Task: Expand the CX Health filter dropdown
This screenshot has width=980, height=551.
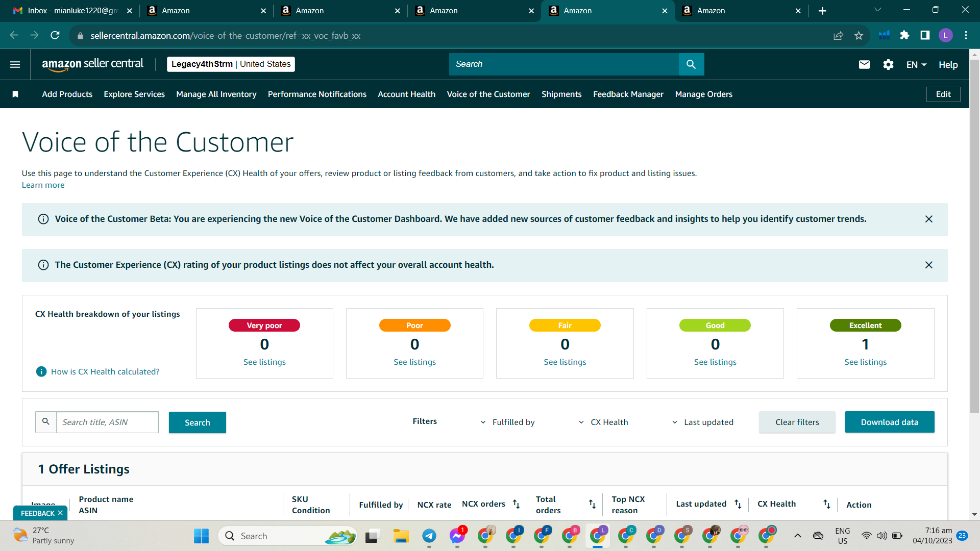Action: coord(603,422)
